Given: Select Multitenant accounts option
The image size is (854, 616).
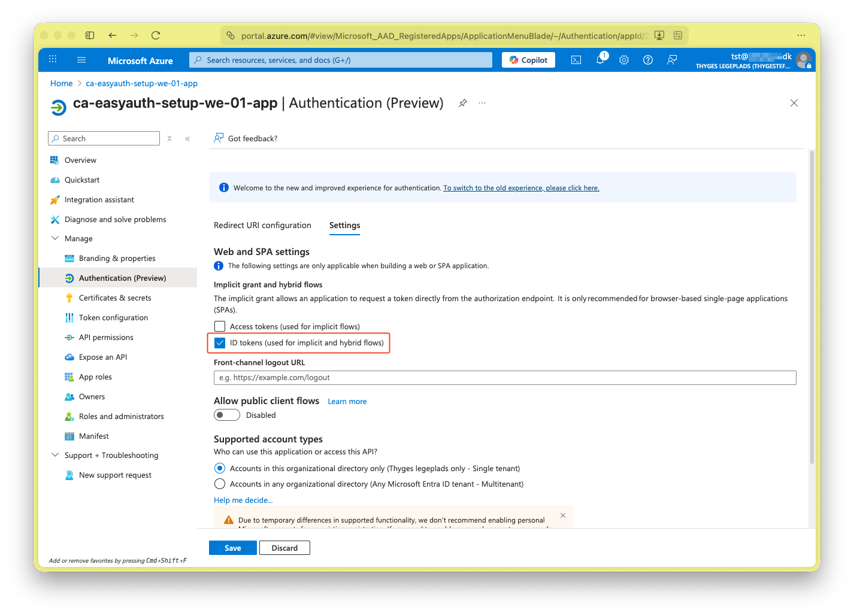Looking at the screenshot, I should click(220, 484).
